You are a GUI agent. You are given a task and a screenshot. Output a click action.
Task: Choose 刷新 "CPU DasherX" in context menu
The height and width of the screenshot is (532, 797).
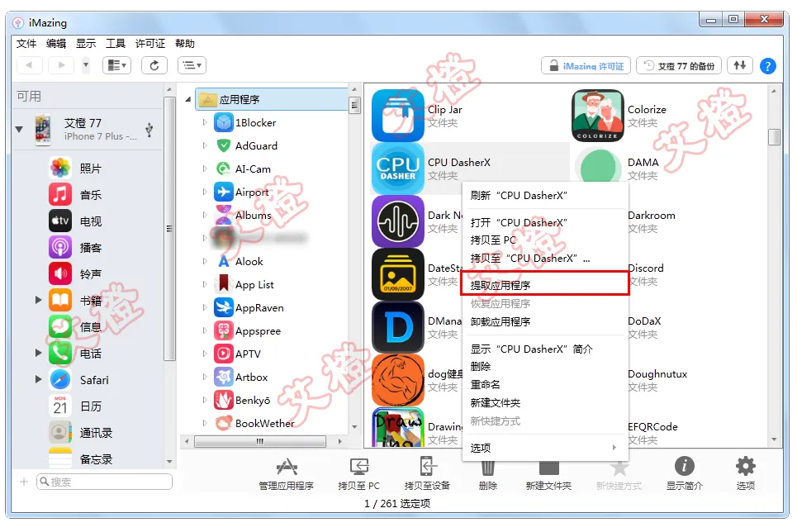[544, 195]
